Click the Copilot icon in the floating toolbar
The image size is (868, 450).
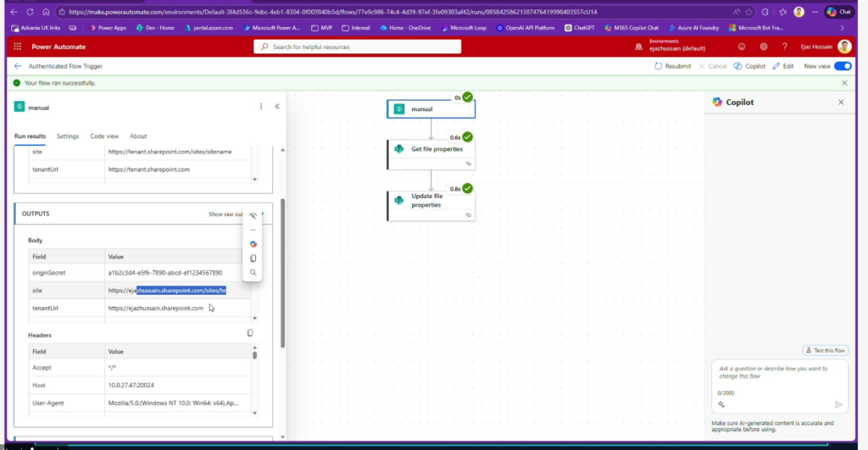pos(253,244)
